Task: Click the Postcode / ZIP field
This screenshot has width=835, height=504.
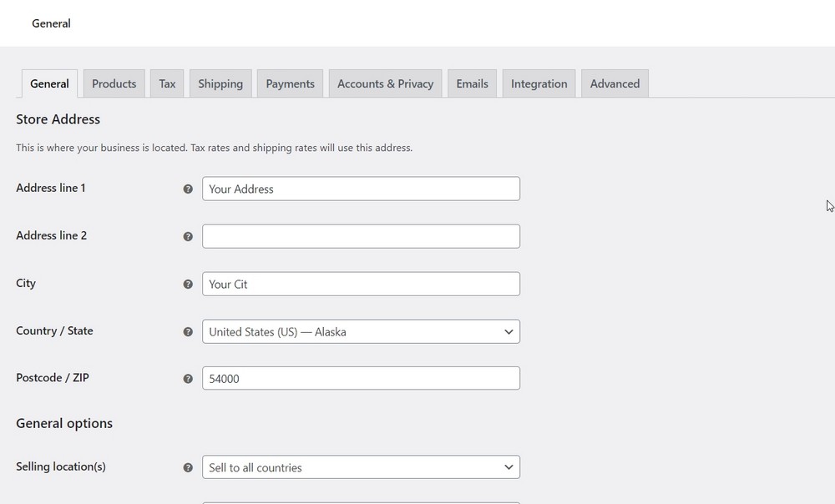Action: (361, 378)
